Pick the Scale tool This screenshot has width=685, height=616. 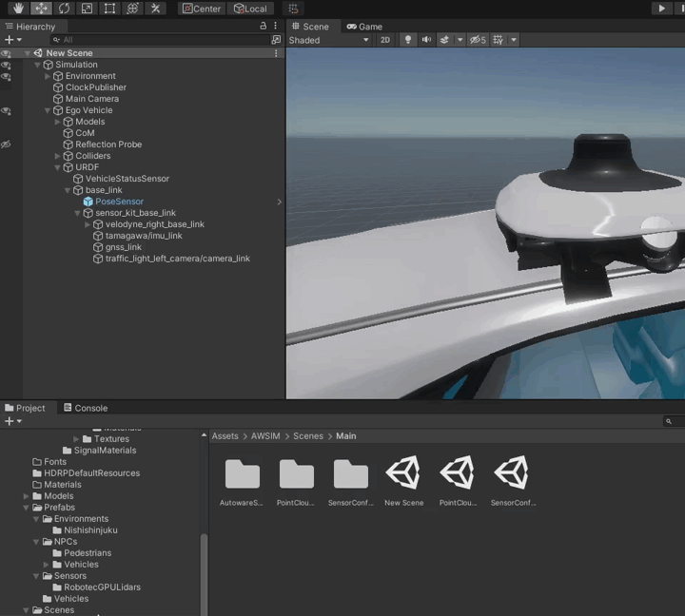(87, 9)
